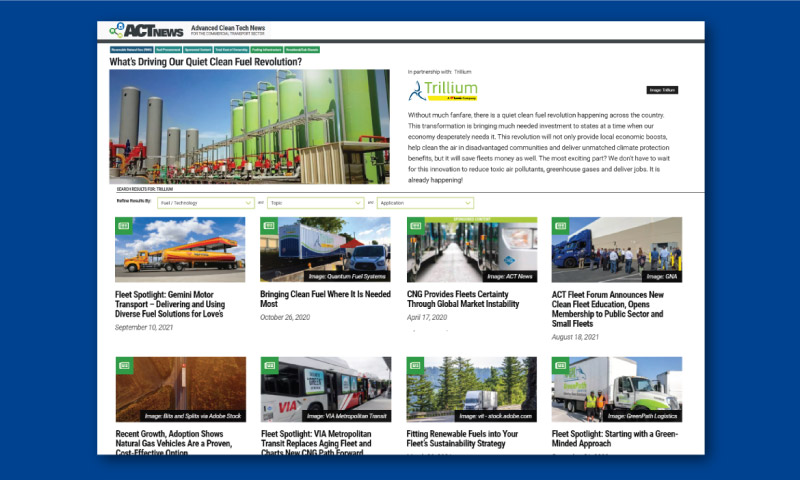Click the "September 10, 2021" date

(144, 327)
